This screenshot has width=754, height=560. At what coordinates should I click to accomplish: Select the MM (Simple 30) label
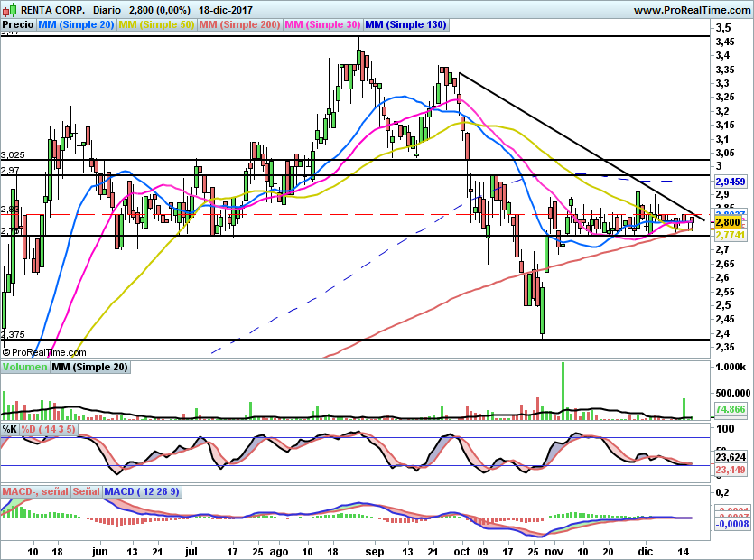click(323, 24)
